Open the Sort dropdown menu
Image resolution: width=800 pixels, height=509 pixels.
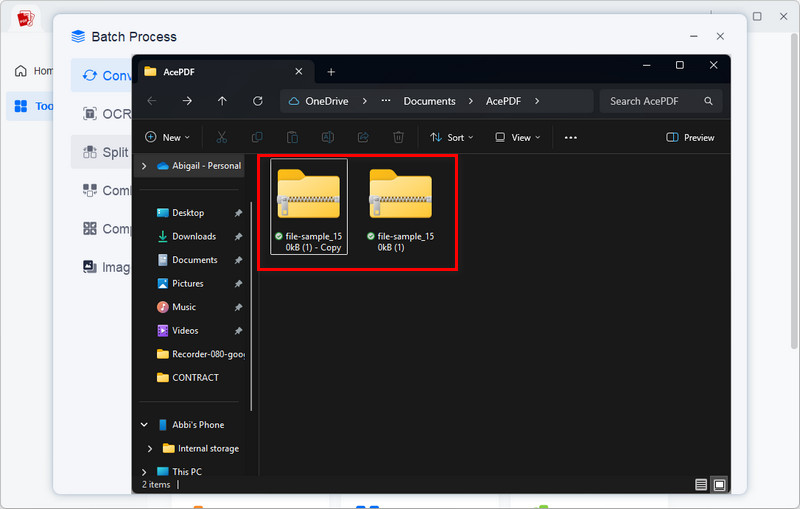click(x=452, y=137)
